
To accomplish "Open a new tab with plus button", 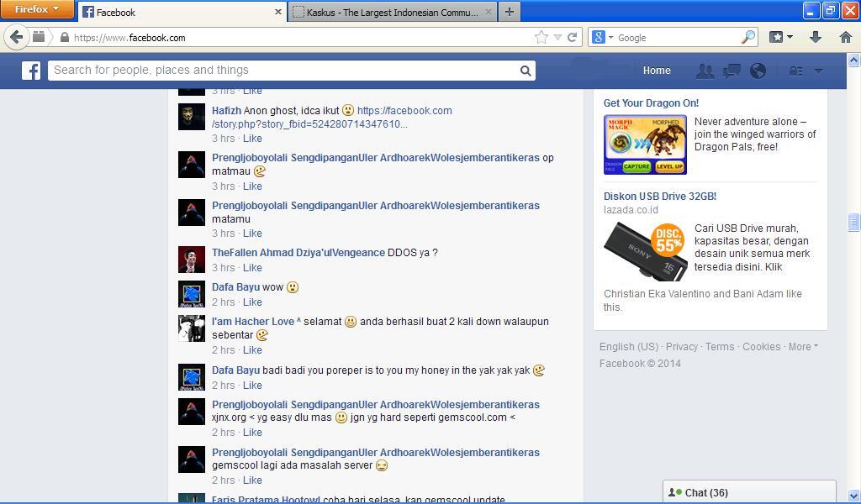I will [x=509, y=12].
